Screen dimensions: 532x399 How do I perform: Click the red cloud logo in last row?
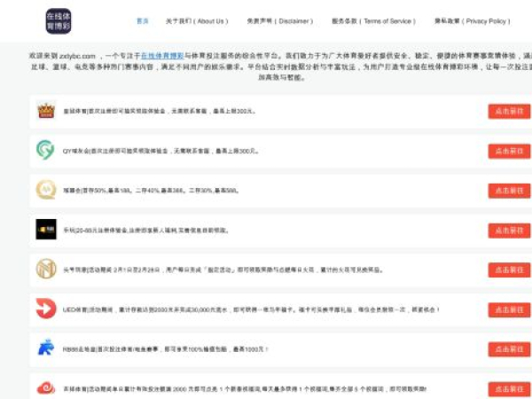tap(46, 387)
